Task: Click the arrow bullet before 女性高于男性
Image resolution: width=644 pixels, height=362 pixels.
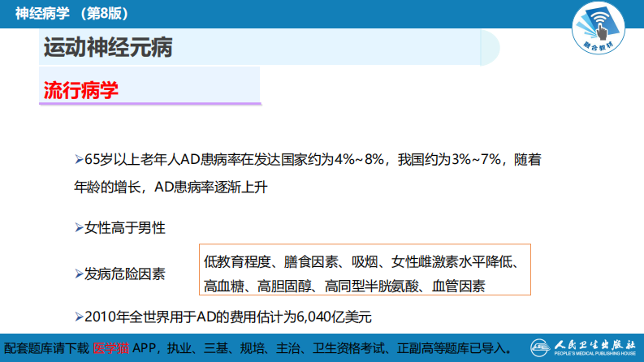Action: pos(80,227)
